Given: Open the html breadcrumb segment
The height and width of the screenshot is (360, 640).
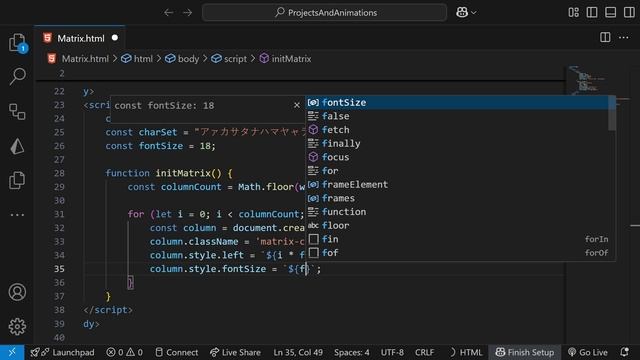Looking at the screenshot, I should tap(138, 59).
